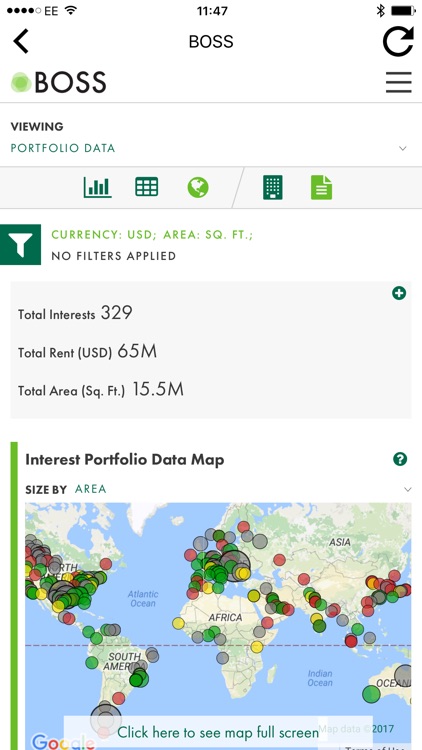
Task: Tap the currency and area settings text
Action: coord(152,235)
